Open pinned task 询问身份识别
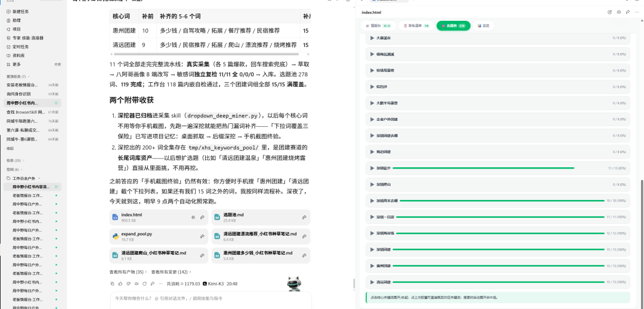The width and height of the screenshot is (644, 309). click(33, 94)
